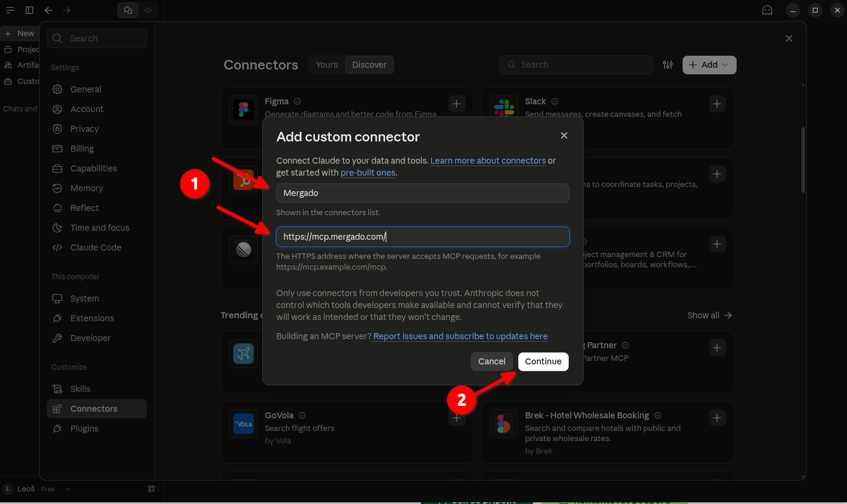Follow Learn more about connectors link
This screenshot has width=847, height=504.
pos(488,161)
